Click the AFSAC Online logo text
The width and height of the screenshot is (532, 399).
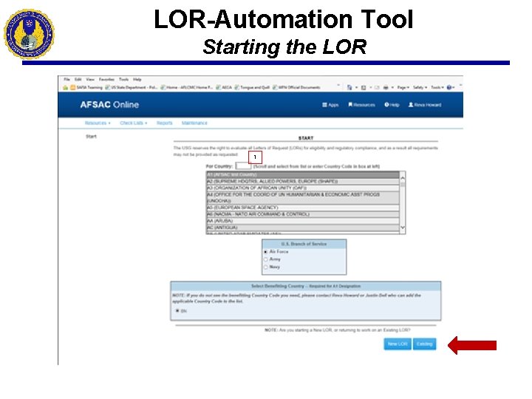pyautogui.click(x=109, y=105)
